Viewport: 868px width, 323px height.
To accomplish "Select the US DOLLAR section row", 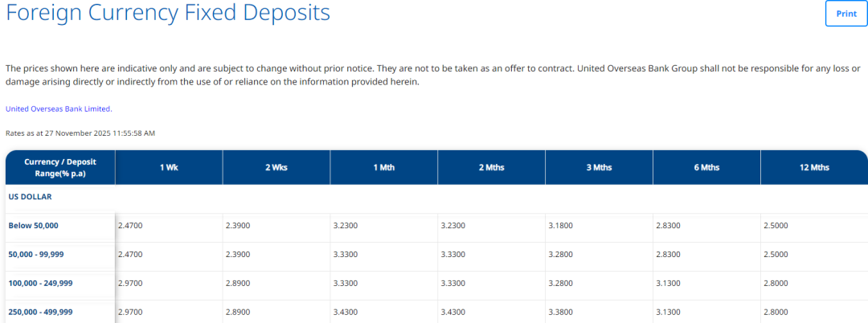I will (x=31, y=196).
